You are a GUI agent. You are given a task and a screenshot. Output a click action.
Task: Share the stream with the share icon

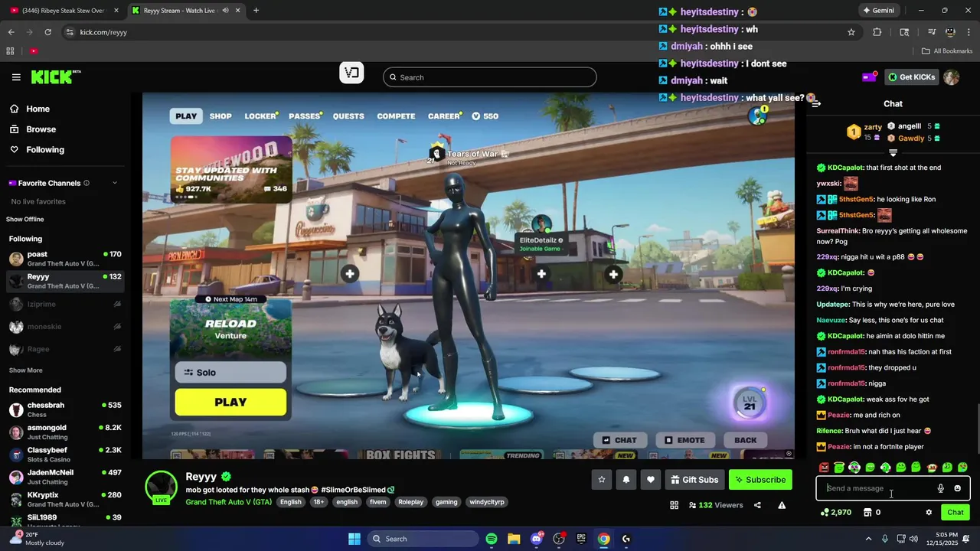click(x=757, y=505)
